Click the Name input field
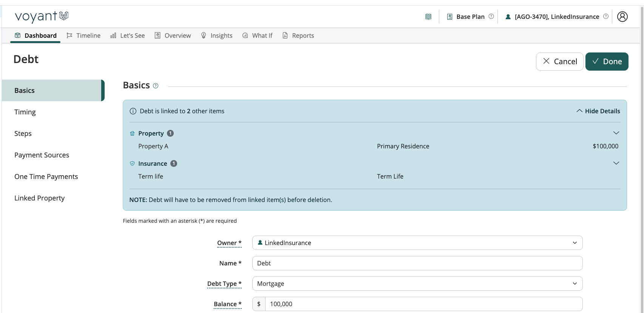Image resolution: width=644 pixels, height=313 pixels. tap(417, 263)
